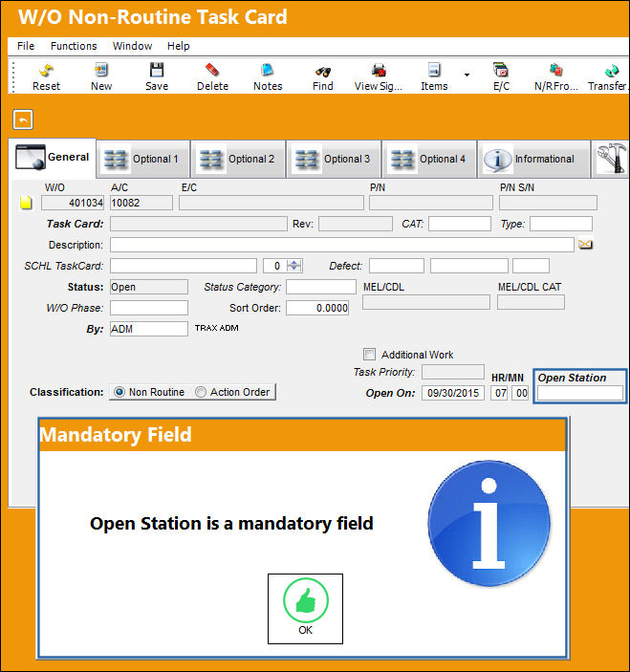Click the P/N input field

point(431,203)
